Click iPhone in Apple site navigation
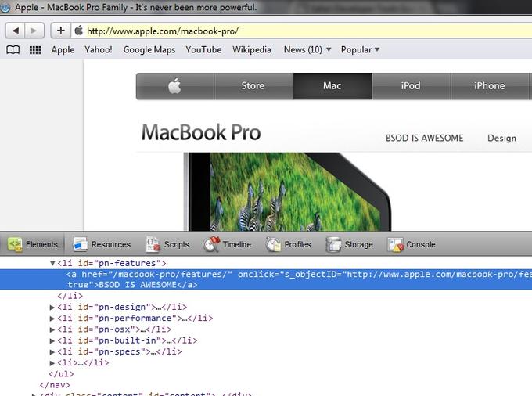Viewport: 532px width, 396px height. point(490,86)
